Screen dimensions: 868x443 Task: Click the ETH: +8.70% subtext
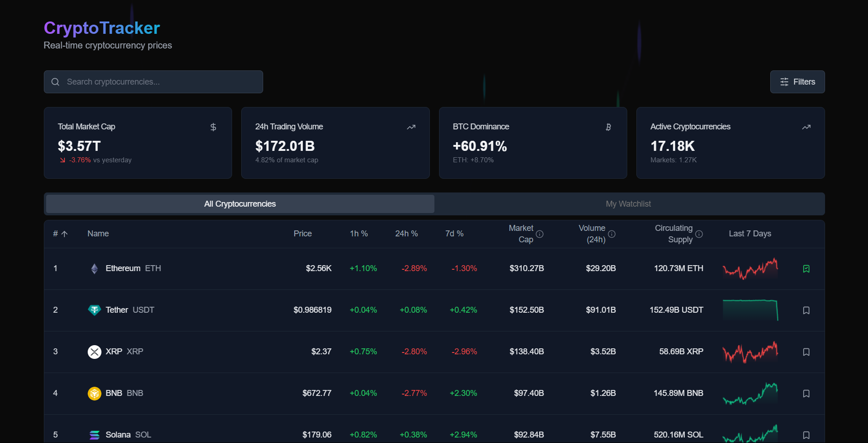coord(473,160)
